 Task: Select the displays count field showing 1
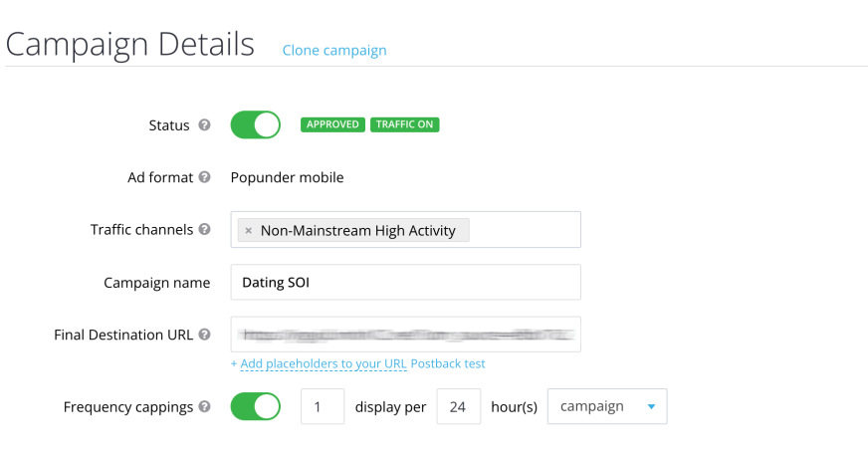323,406
